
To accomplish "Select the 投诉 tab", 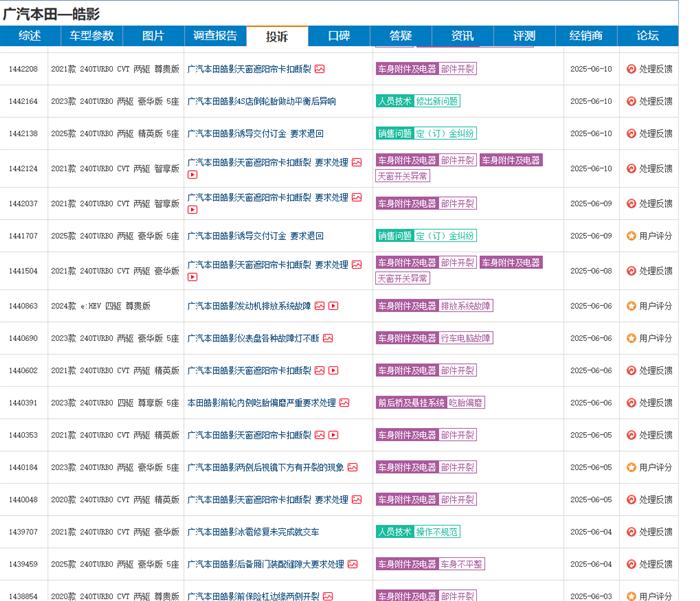I will click(277, 36).
